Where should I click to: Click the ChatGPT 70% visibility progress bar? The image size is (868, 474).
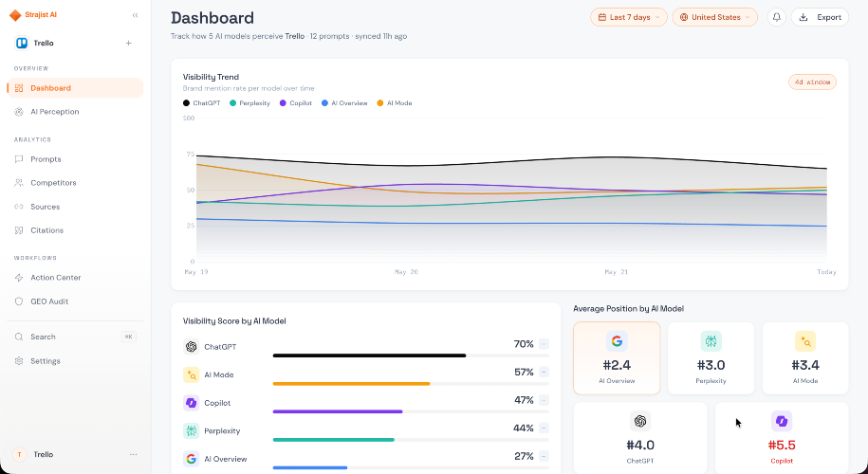pyautogui.click(x=411, y=355)
